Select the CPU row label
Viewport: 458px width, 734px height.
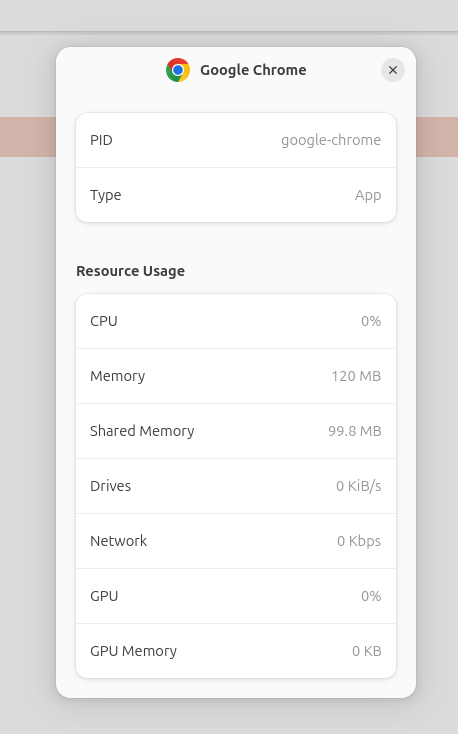point(104,321)
